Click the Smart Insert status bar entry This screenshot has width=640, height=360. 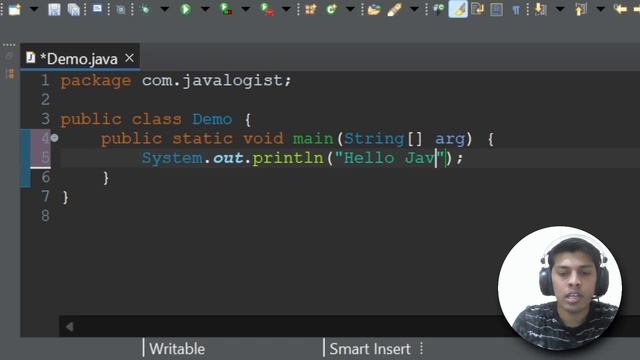click(370, 349)
